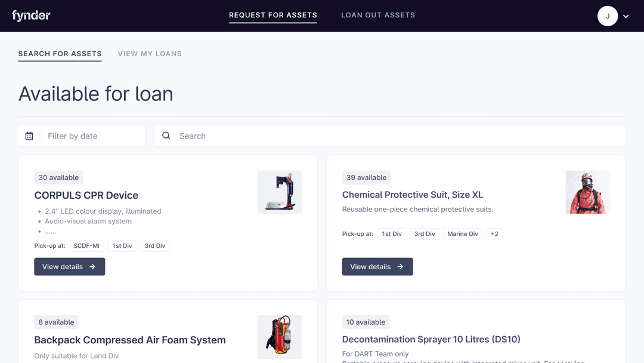
Task: Click the calendar icon
Action: pyautogui.click(x=29, y=136)
